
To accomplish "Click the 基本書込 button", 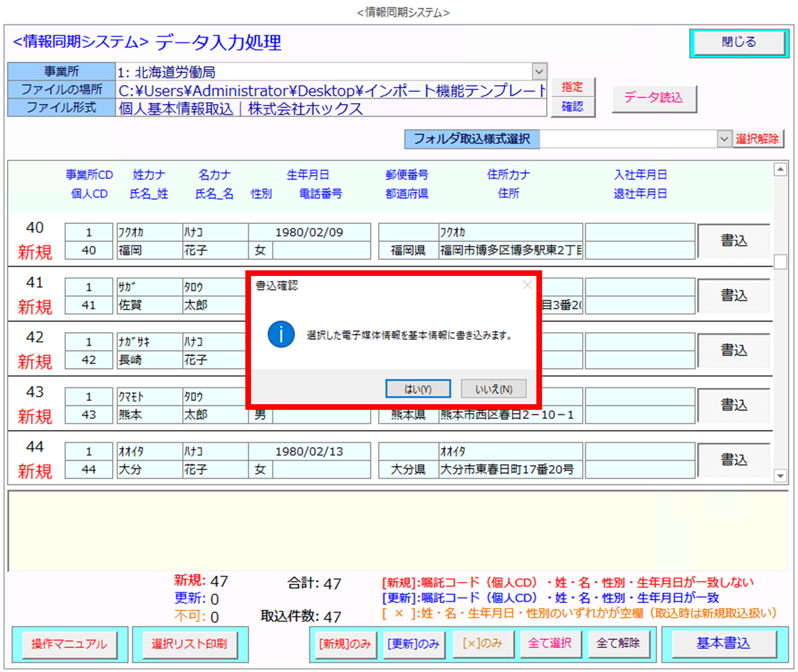I will click(723, 643).
